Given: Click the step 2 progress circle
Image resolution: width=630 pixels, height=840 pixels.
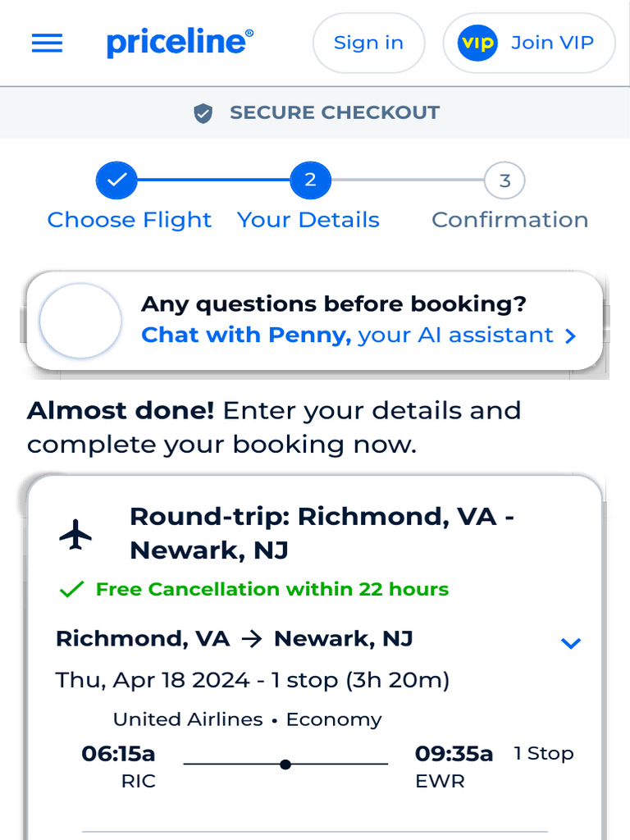Looking at the screenshot, I should click(310, 180).
